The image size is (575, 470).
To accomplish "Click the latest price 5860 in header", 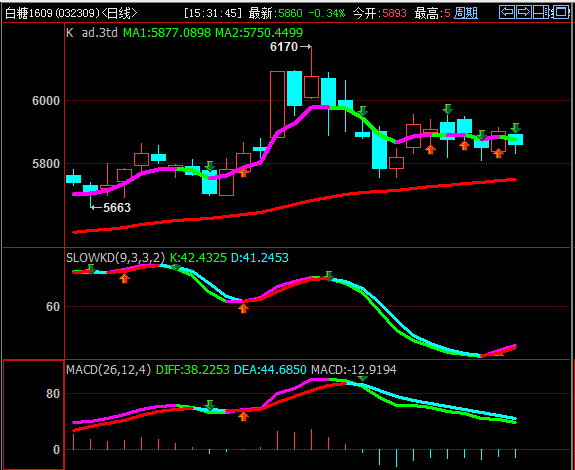I will click(x=290, y=14).
